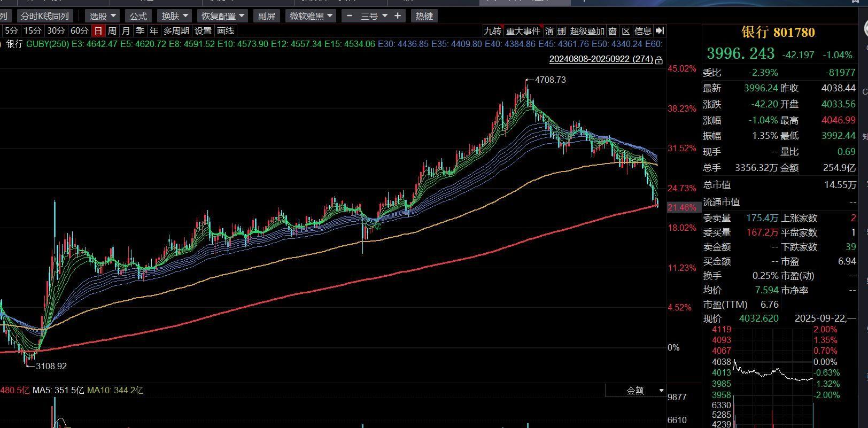Click the 20240808-20250922 date range label
The image size is (868, 428).
[601, 59]
